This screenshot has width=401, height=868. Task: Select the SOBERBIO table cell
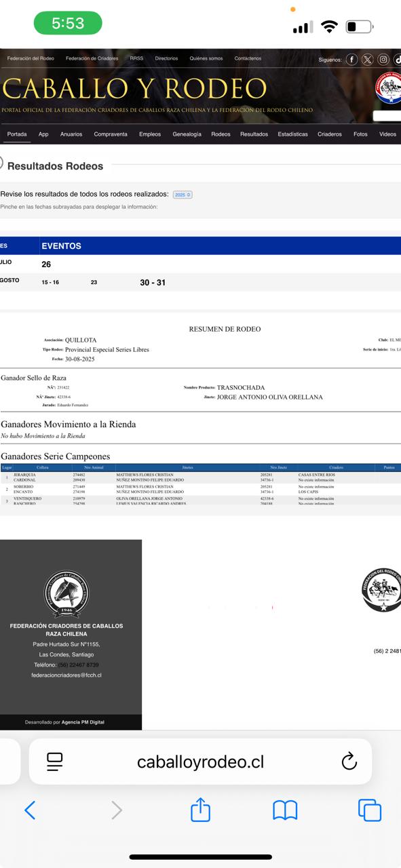pos(26,487)
